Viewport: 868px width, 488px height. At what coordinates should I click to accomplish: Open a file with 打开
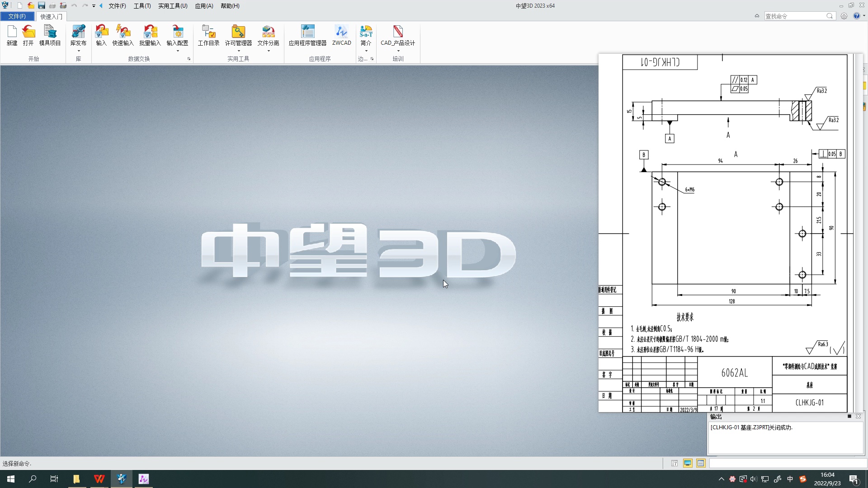(28, 36)
